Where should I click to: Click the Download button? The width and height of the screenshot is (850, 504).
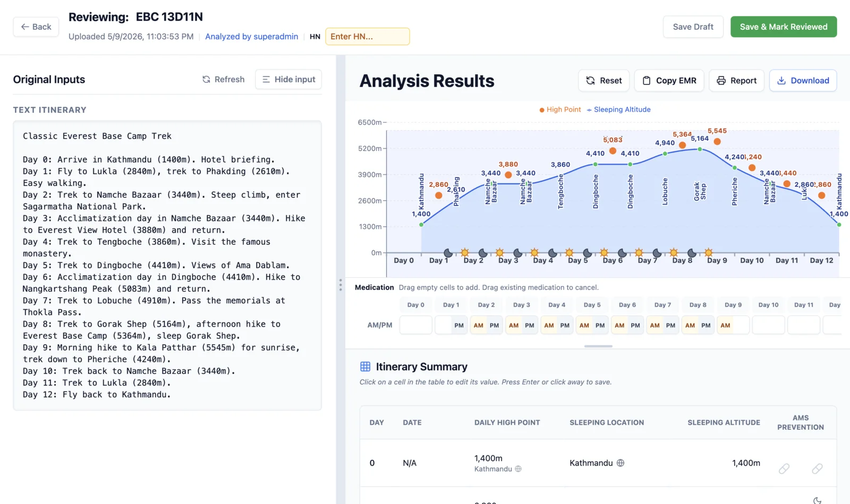coord(803,80)
